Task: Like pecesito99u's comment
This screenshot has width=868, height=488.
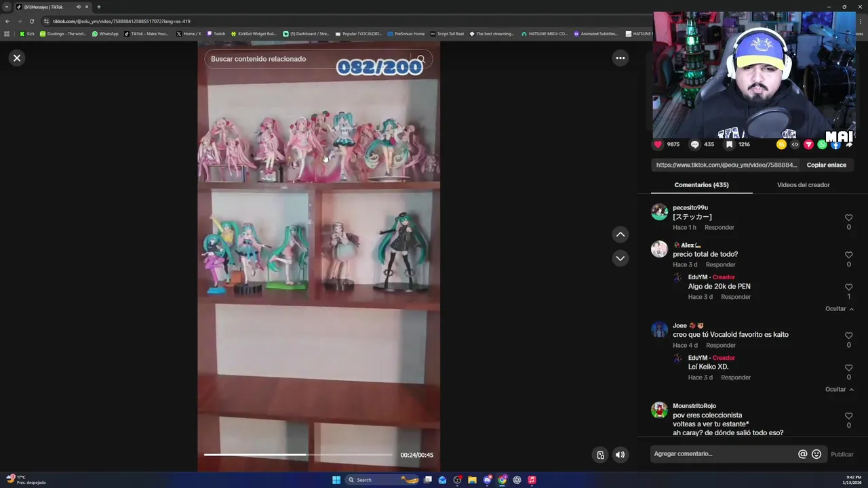Action: (848, 218)
